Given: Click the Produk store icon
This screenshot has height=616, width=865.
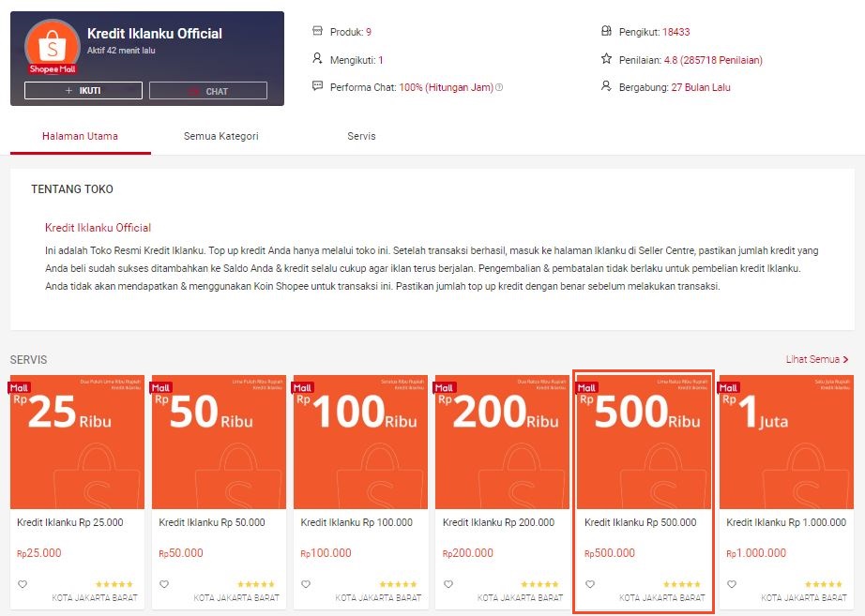Looking at the screenshot, I should tap(317, 31).
